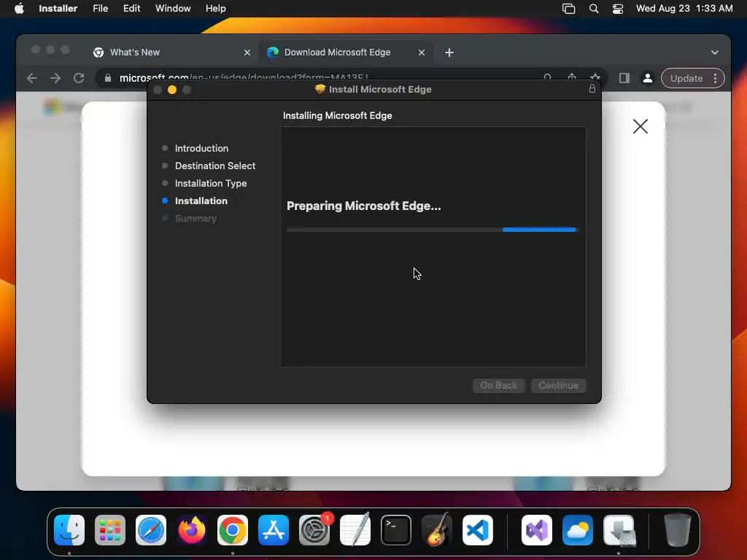Open the Window menu
Screen dimensions: 747x560
(173, 8)
